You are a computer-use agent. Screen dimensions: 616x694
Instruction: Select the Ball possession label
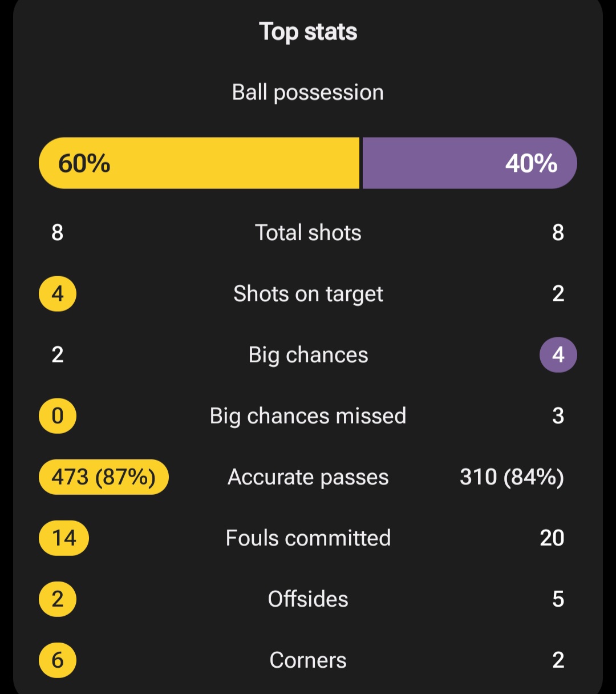[308, 92]
